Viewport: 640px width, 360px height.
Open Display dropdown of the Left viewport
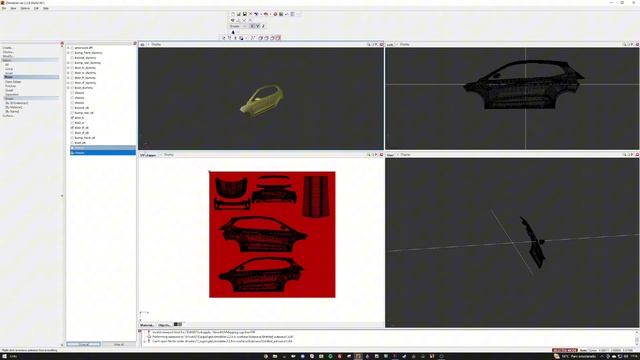pos(404,44)
